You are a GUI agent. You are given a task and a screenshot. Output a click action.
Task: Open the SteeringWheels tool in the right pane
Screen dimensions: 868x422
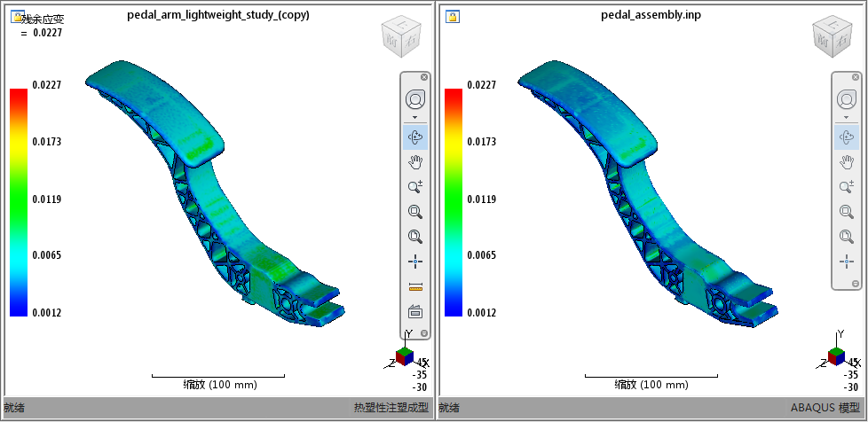847,100
